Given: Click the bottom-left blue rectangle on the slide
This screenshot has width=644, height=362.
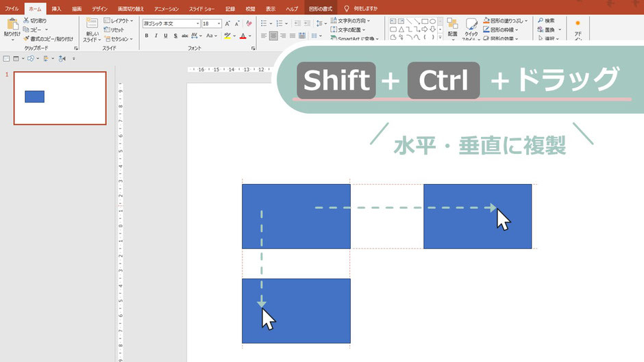Looking at the screenshot, I should click(x=296, y=311).
